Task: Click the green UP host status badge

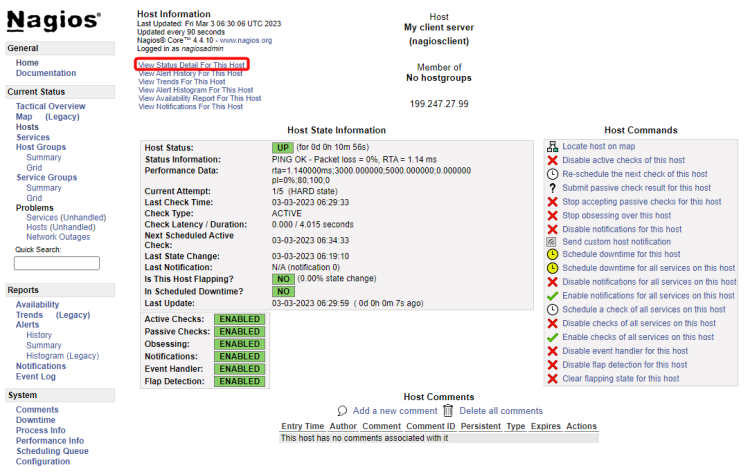Action: coord(283,148)
